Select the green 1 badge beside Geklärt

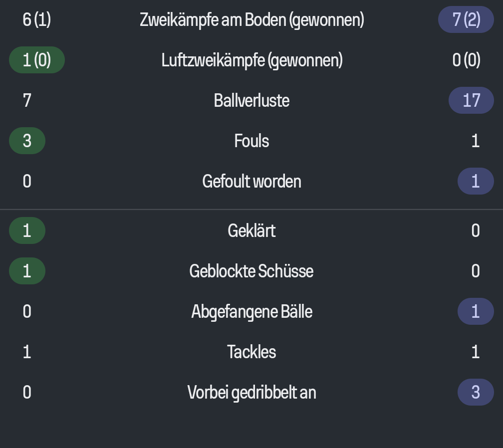[27, 230]
